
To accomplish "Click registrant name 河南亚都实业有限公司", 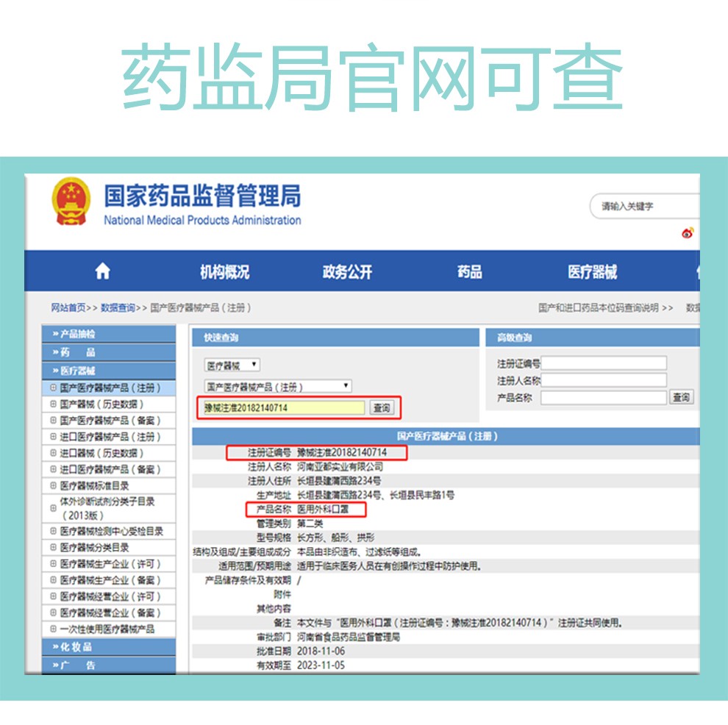I will [x=340, y=466].
